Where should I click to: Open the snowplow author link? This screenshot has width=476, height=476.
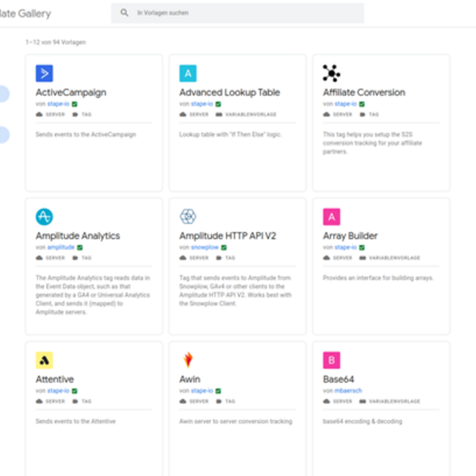click(x=203, y=248)
